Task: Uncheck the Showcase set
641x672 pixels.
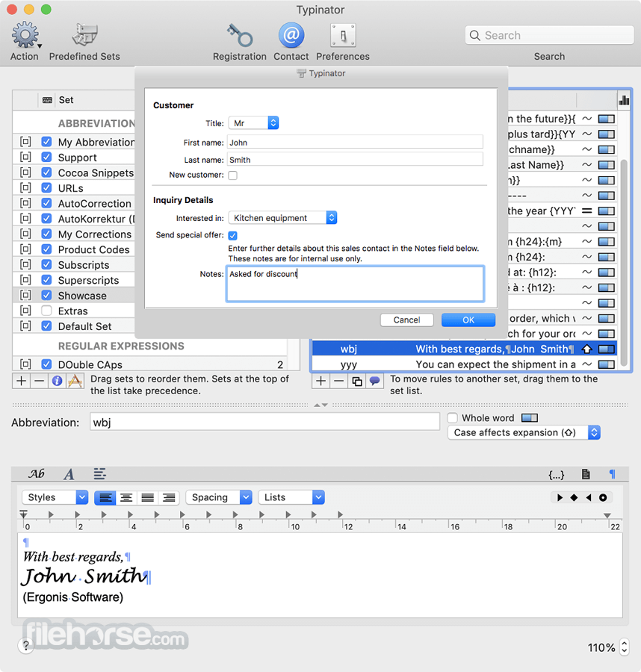Action: 47,295
